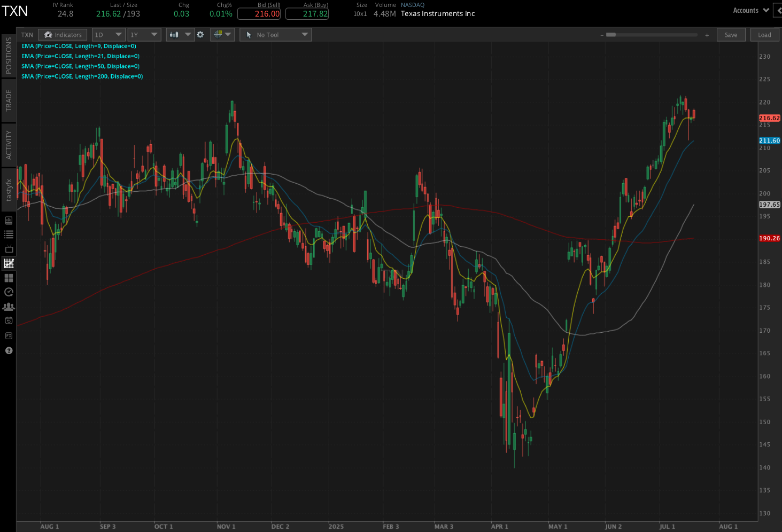The image size is (782, 532).
Task: Click the Ask (Buy) 217.82 price box
Action: (307, 14)
